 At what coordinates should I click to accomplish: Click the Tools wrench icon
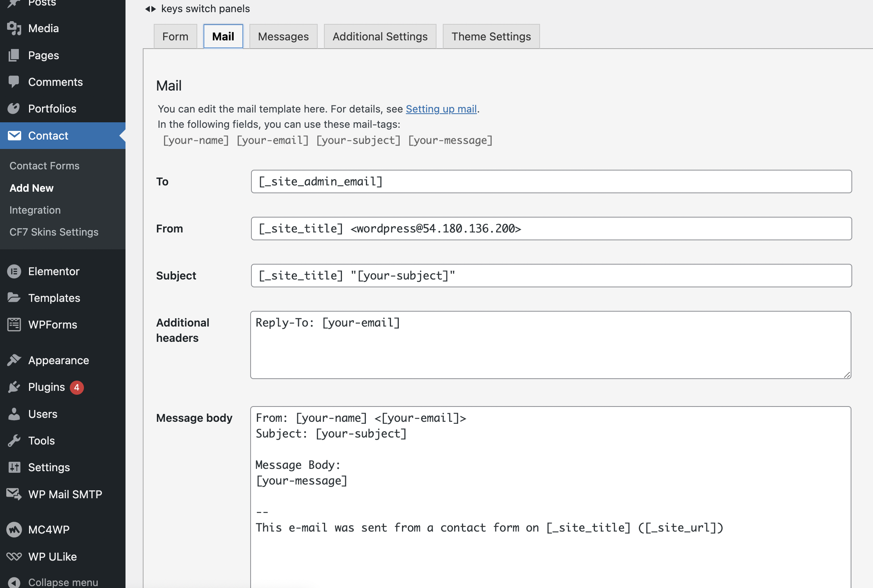pyautogui.click(x=14, y=441)
